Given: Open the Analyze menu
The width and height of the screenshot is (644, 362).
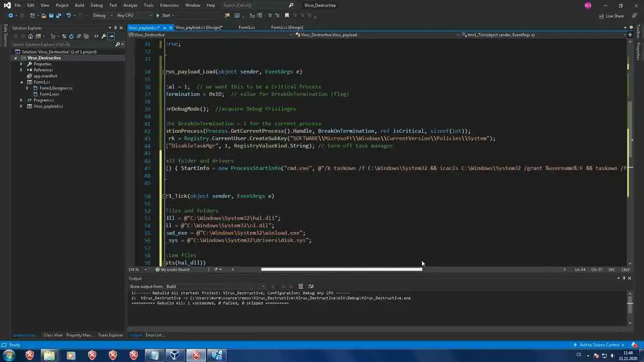Looking at the screenshot, I should 130,6.
